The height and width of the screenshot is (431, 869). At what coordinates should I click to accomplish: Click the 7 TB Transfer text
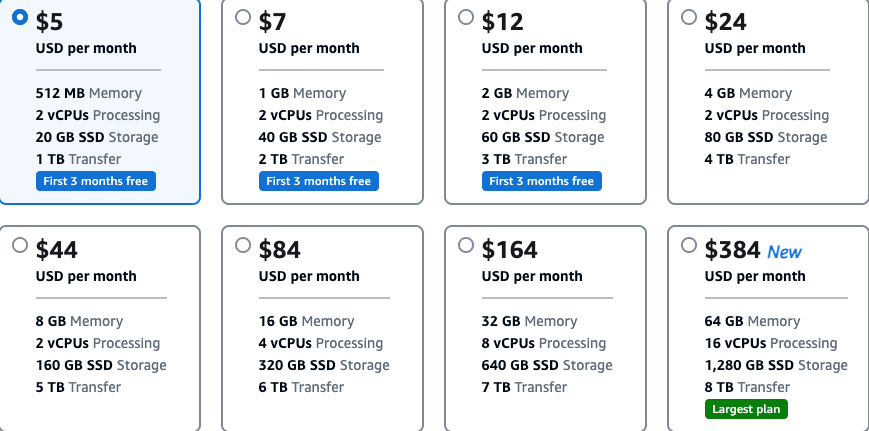pyautogui.click(x=524, y=387)
